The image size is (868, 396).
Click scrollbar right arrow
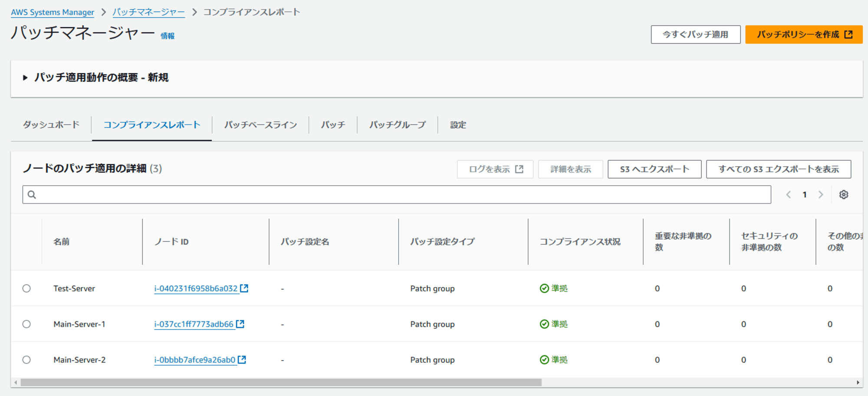tap(858, 383)
